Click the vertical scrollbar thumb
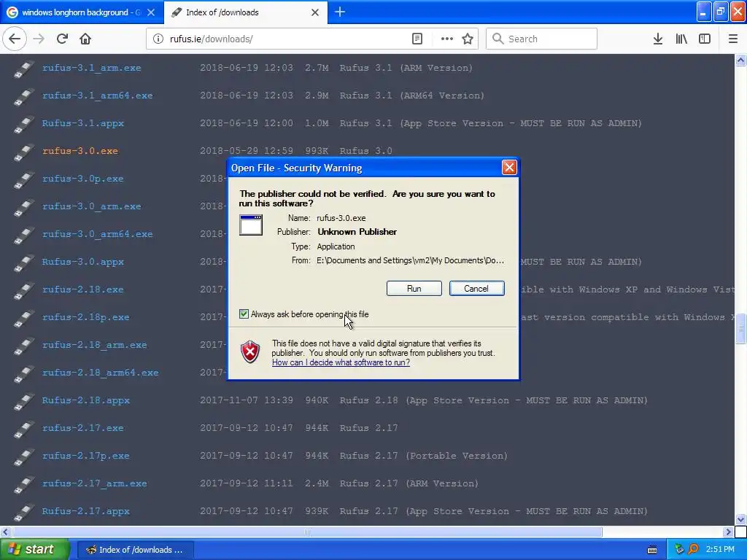The height and width of the screenshot is (560, 747). click(x=740, y=328)
